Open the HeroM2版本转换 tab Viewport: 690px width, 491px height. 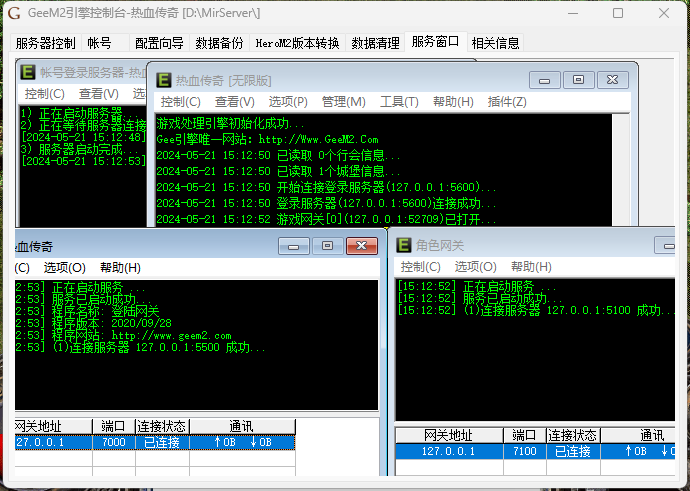point(297,43)
